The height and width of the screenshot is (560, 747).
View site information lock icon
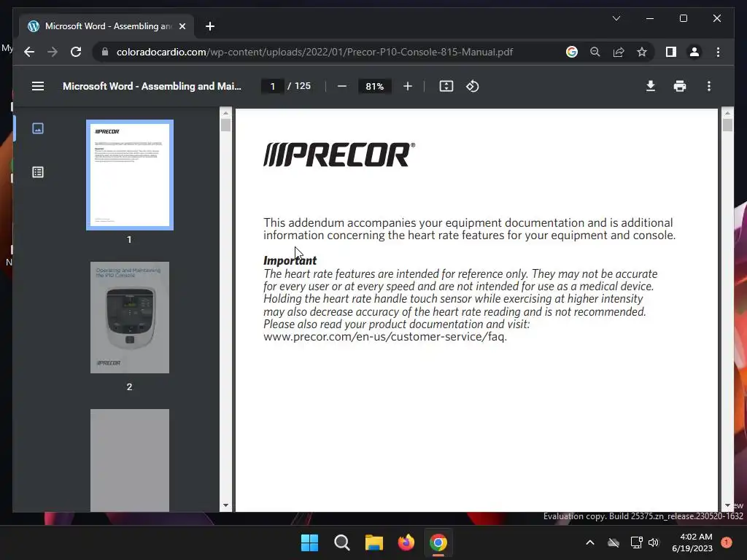click(x=105, y=52)
